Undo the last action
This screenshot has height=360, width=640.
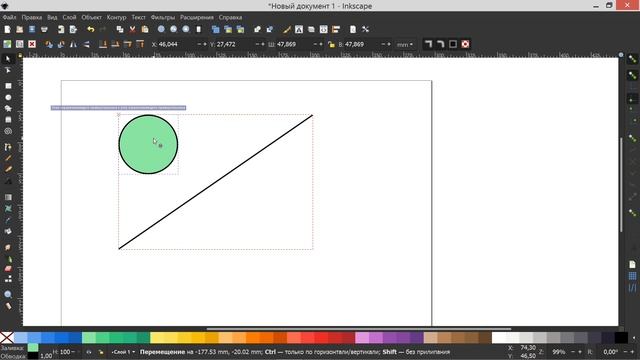coord(90,29)
